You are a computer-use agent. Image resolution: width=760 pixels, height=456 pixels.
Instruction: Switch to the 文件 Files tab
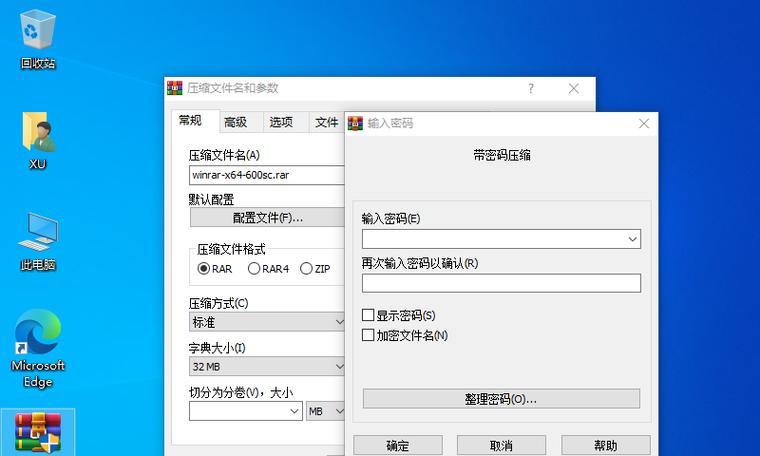coord(327,122)
